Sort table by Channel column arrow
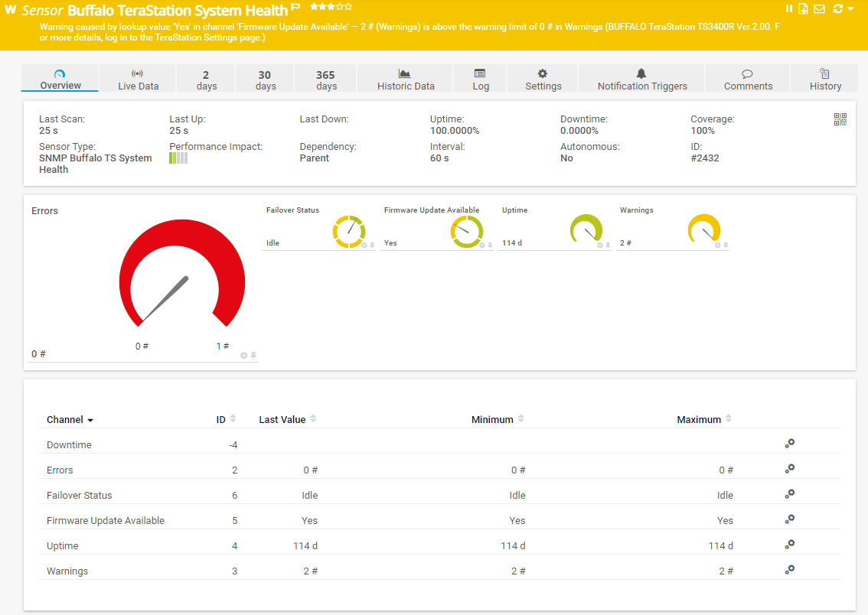This screenshot has height=615, width=868. click(x=90, y=421)
